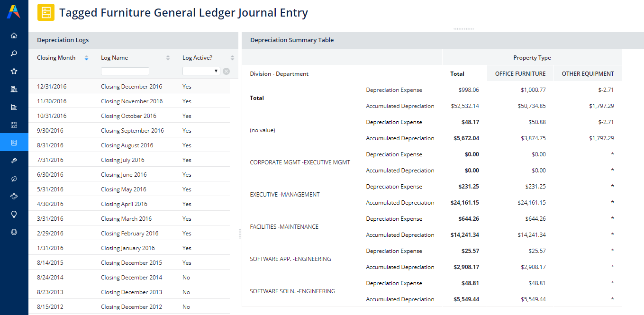The width and height of the screenshot is (644, 315).
Task: Open the bar chart icon in sidebar
Action: 14,107
